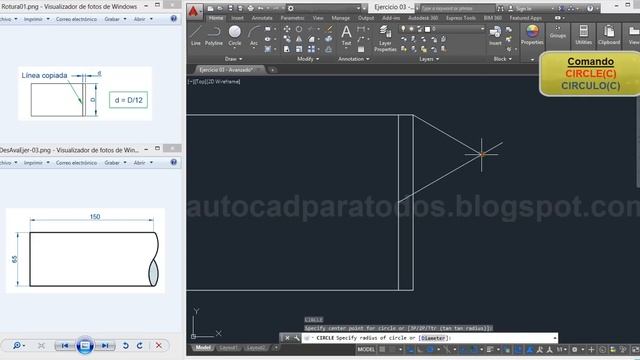The height and width of the screenshot is (360, 640).
Task: Switch to the View ribbon tab
Action: click(318, 18)
